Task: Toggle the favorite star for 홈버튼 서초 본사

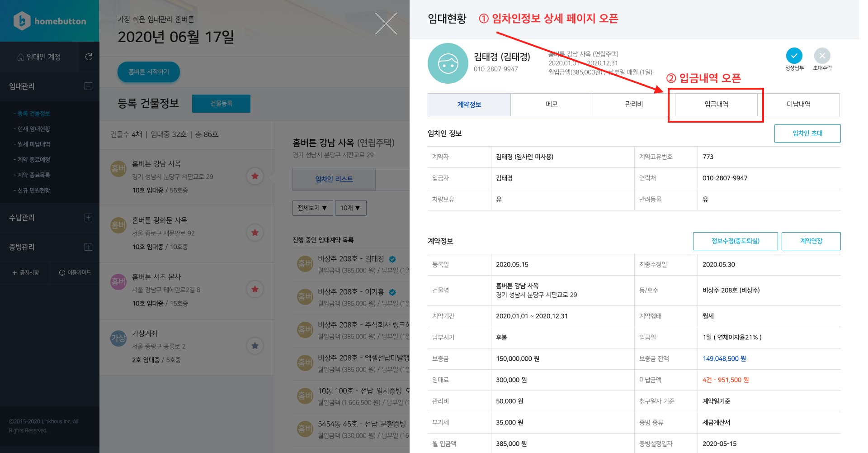Action: point(255,289)
